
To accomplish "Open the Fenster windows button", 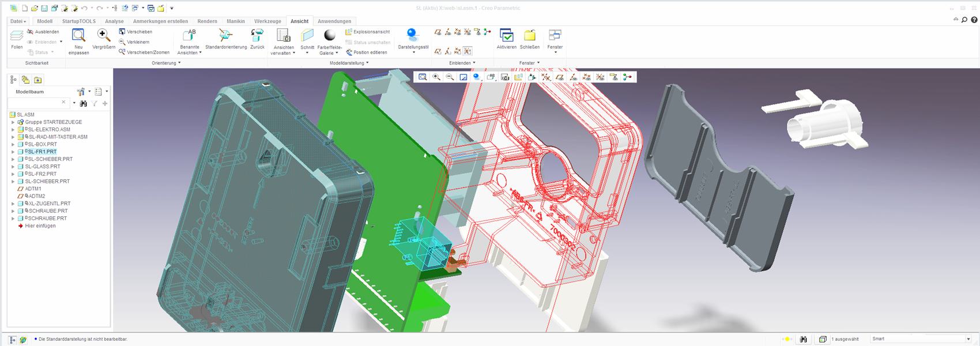I will click(555, 42).
